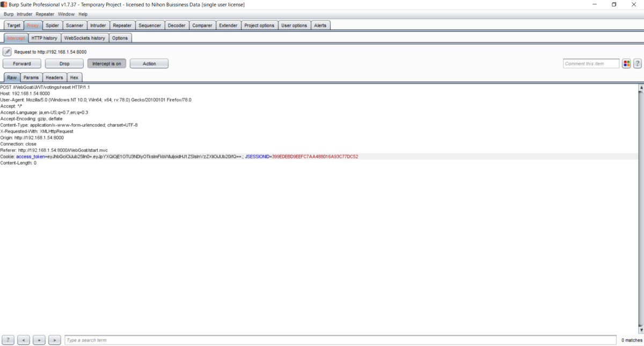The image size is (644, 346).
Task: Open the Comparer tab
Action: click(x=202, y=25)
